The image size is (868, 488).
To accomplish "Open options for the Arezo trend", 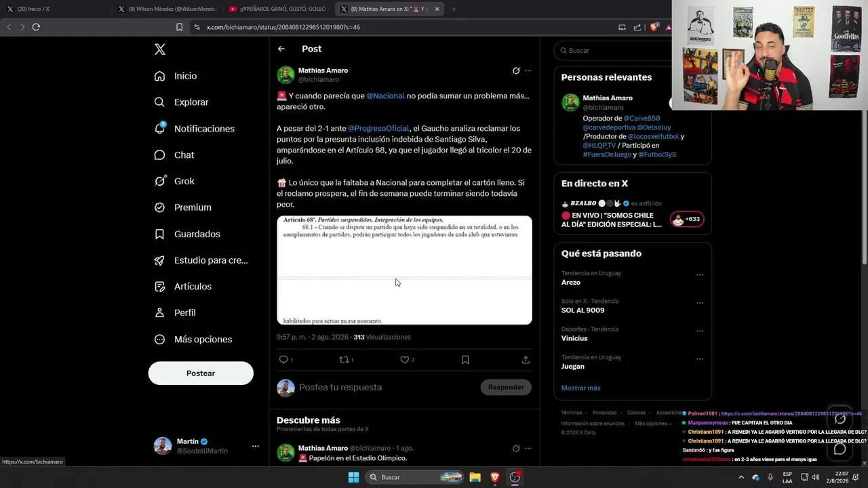I will [700, 275].
